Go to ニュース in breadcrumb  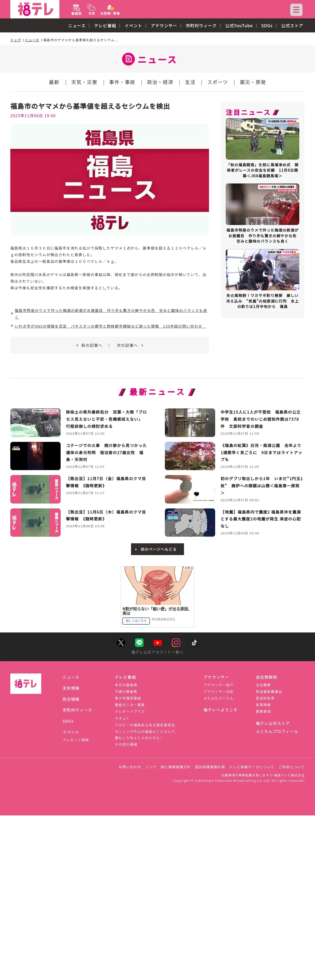(32, 40)
